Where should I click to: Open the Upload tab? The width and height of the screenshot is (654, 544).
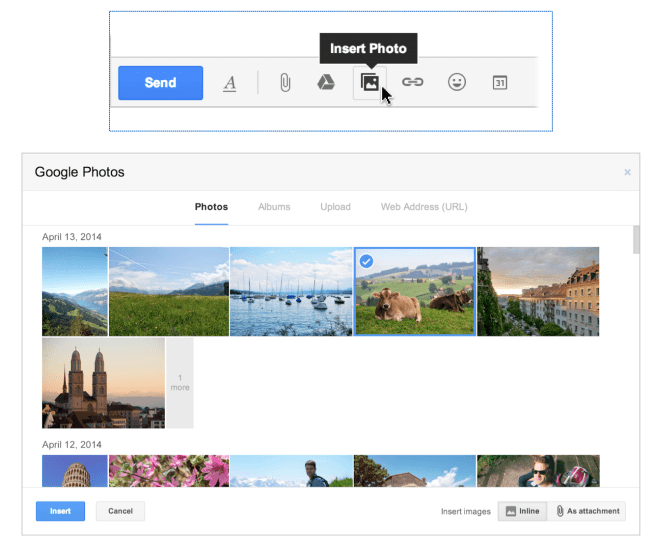coord(335,207)
